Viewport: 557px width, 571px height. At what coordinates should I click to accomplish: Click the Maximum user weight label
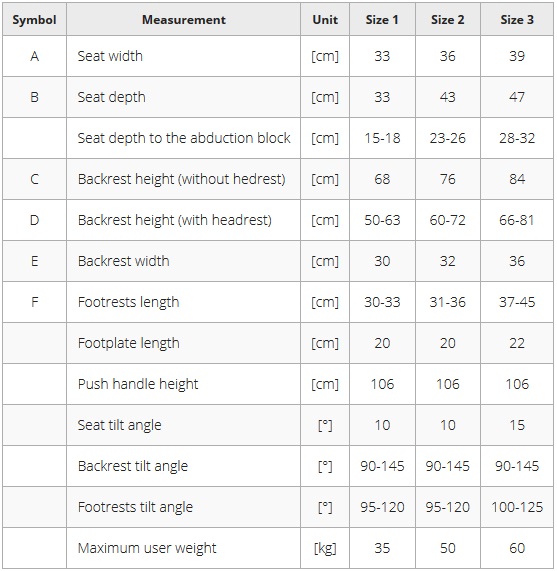(x=147, y=548)
